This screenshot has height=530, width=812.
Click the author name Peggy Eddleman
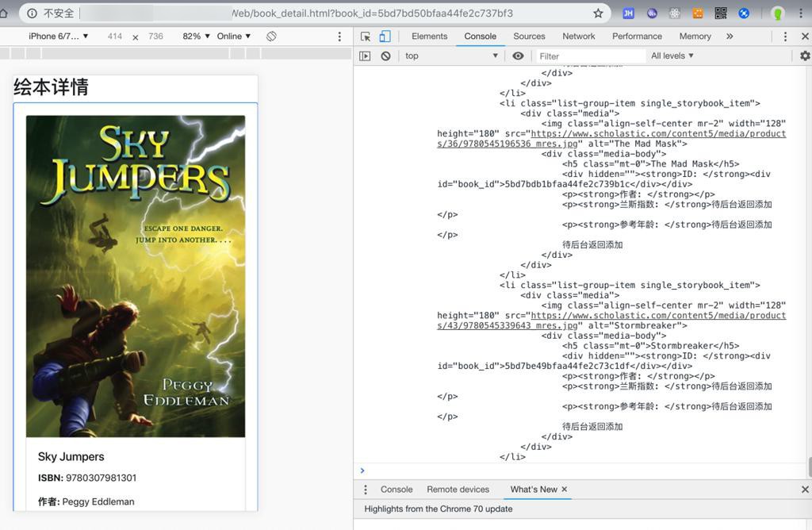click(x=98, y=501)
